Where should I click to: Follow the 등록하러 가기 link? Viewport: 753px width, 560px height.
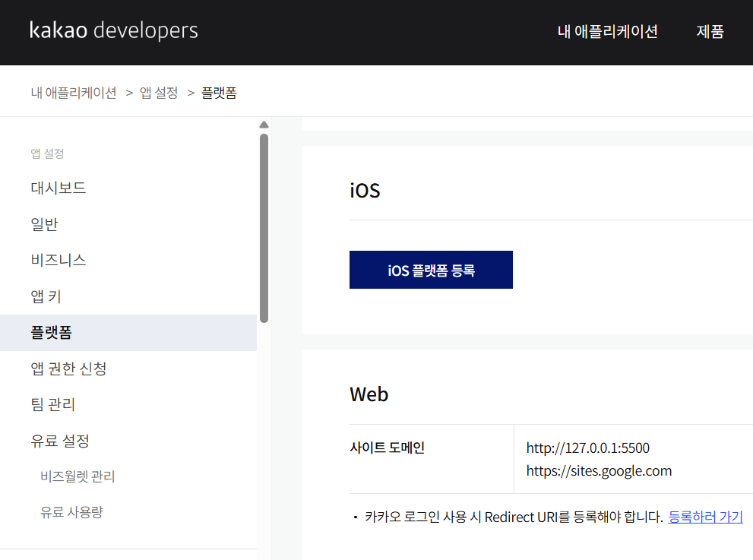click(705, 517)
